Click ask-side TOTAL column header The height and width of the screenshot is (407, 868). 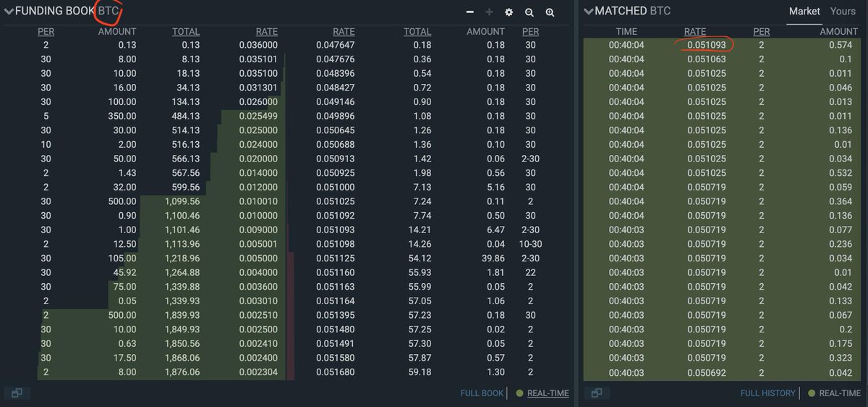click(x=417, y=32)
